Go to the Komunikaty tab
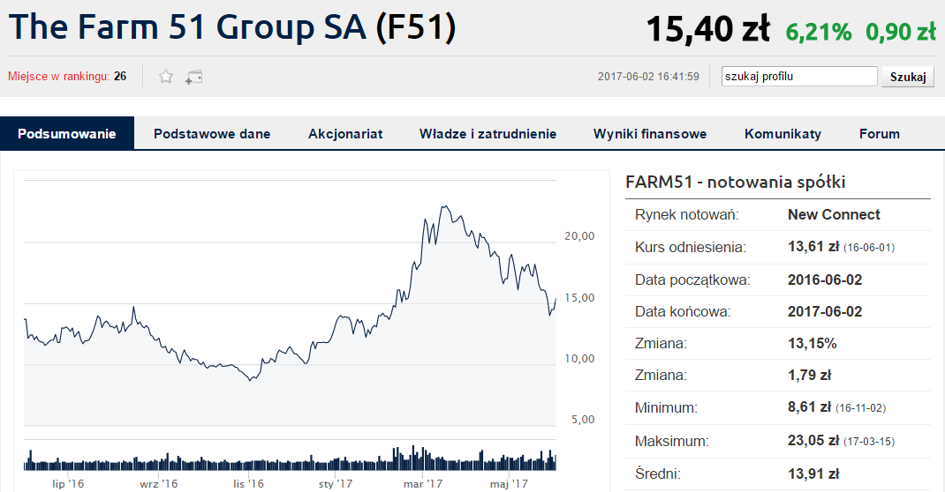 [783, 134]
